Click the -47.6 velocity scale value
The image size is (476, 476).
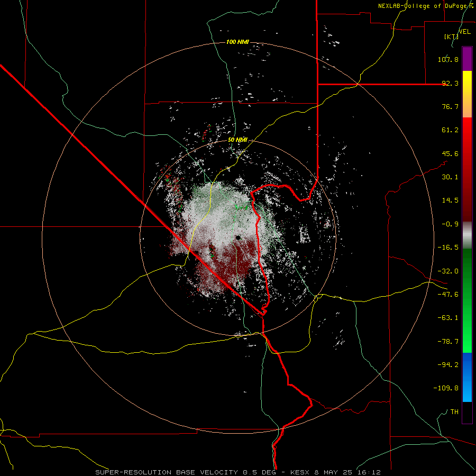pos(448,295)
